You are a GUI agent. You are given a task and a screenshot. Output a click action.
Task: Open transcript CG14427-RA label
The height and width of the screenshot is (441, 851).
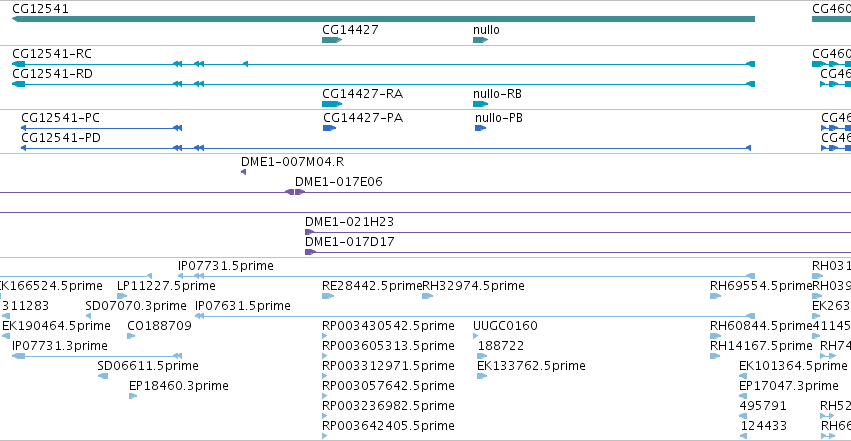pyautogui.click(x=363, y=94)
